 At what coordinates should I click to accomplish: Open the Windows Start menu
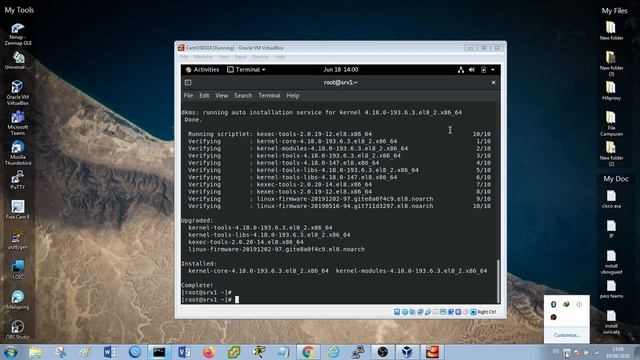10,352
